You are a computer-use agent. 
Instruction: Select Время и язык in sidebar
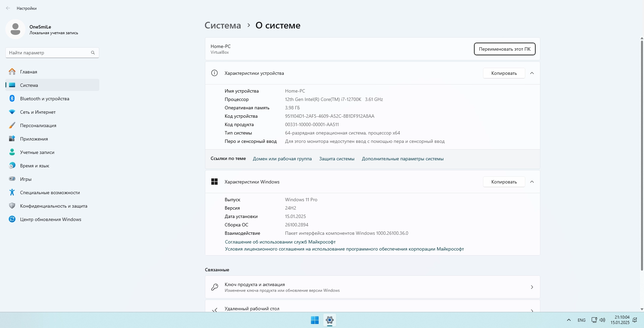[52, 165]
